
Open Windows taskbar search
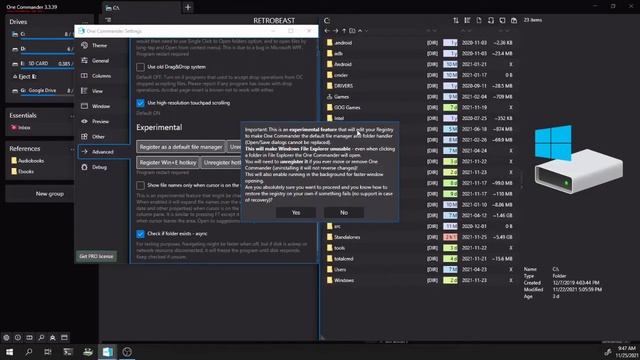(x=29, y=352)
